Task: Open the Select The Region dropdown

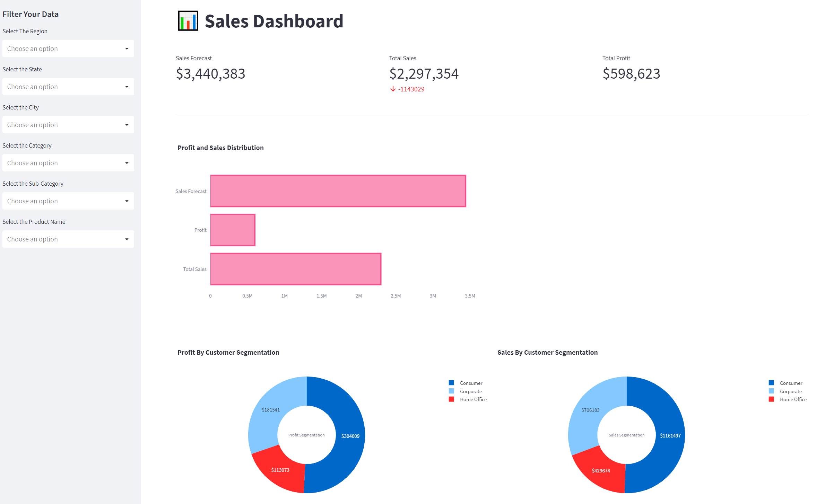Action: click(x=68, y=48)
